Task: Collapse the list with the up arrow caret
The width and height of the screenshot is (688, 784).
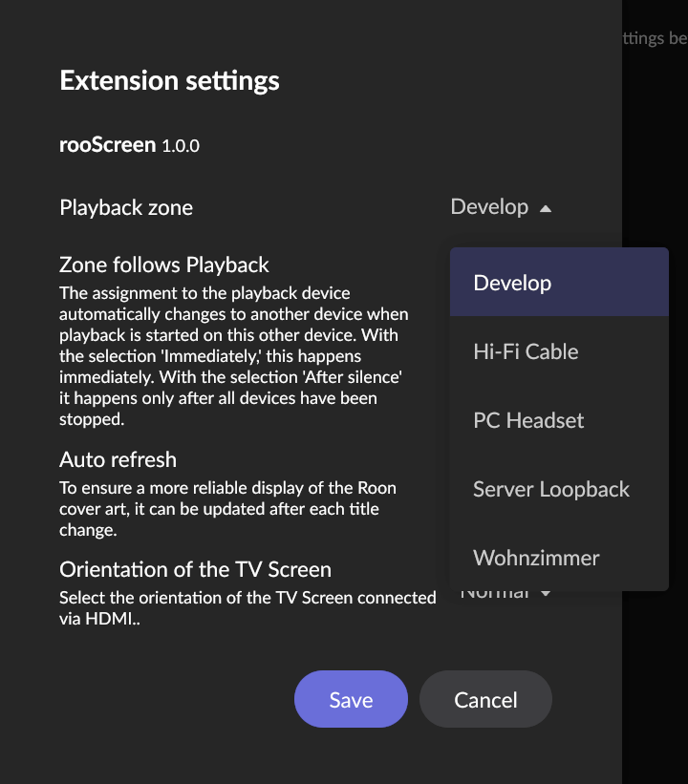Action: coord(546,208)
